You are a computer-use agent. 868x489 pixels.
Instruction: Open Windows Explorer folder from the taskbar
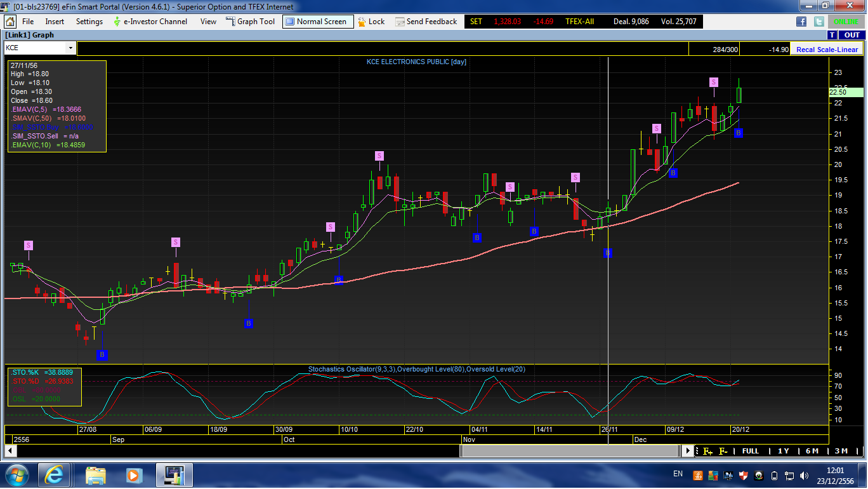coord(96,475)
